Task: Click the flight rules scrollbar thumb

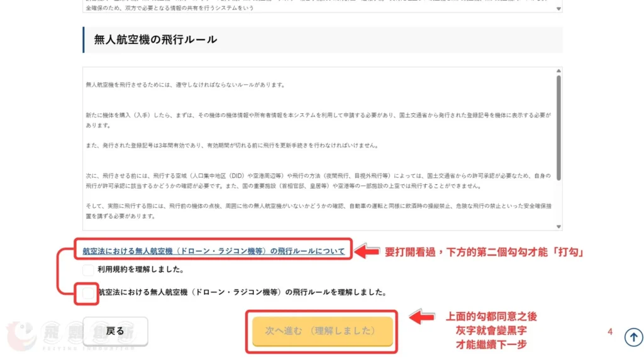Action: pyautogui.click(x=558, y=126)
